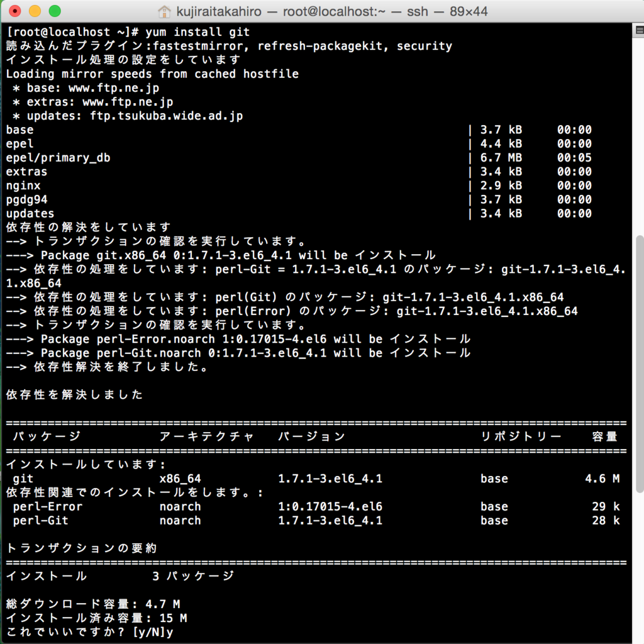
Task: Click the 'git' package name in table
Action: point(23,479)
